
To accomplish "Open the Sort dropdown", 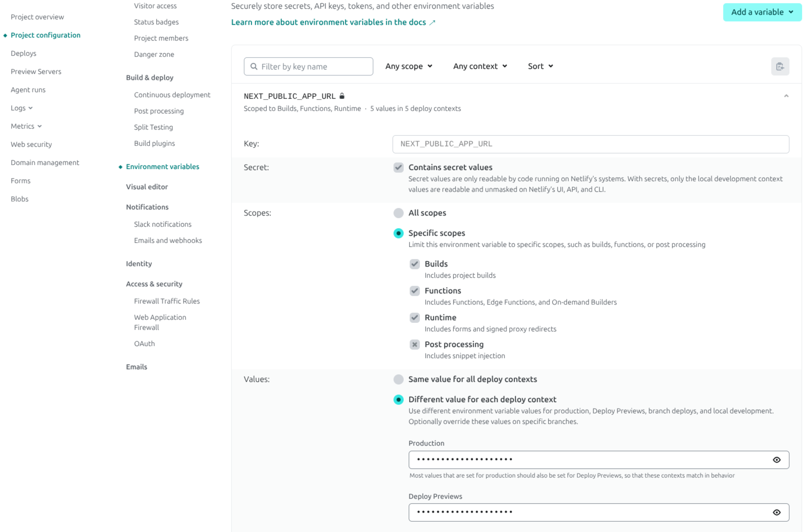I will point(540,66).
